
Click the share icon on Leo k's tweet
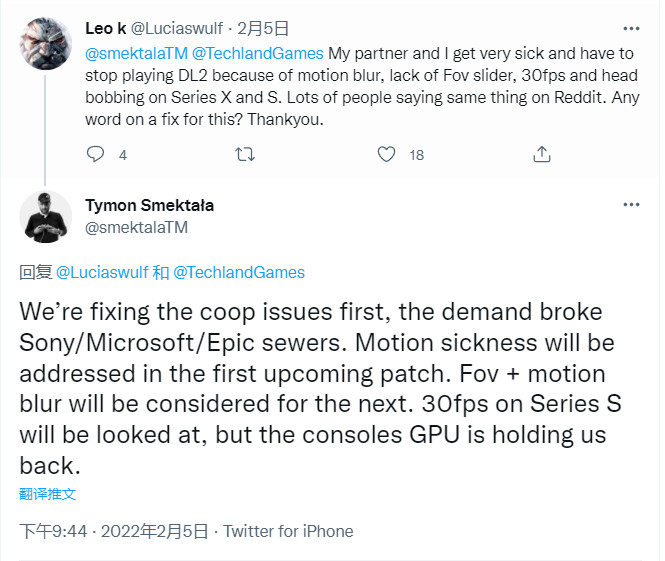point(542,155)
